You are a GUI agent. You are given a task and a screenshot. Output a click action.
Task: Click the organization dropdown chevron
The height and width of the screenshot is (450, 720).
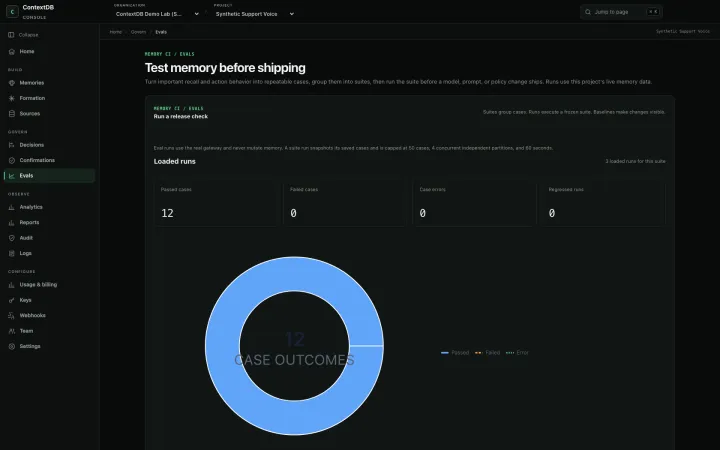click(x=197, y=14)
